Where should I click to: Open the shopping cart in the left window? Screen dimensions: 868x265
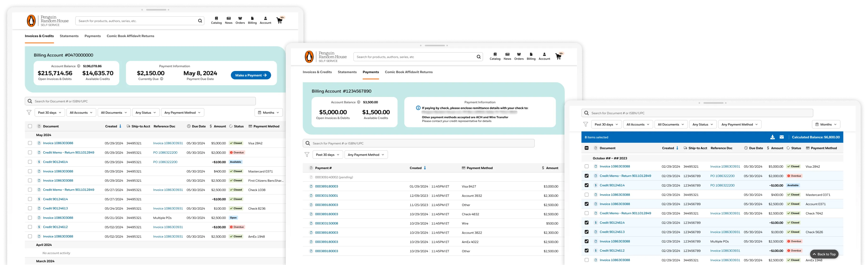tap(279, 20)
